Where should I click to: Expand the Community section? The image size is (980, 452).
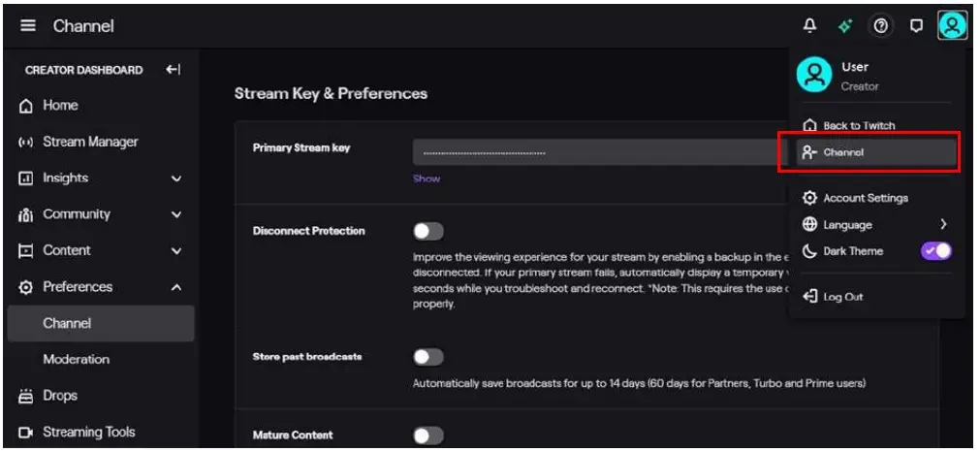176,214
